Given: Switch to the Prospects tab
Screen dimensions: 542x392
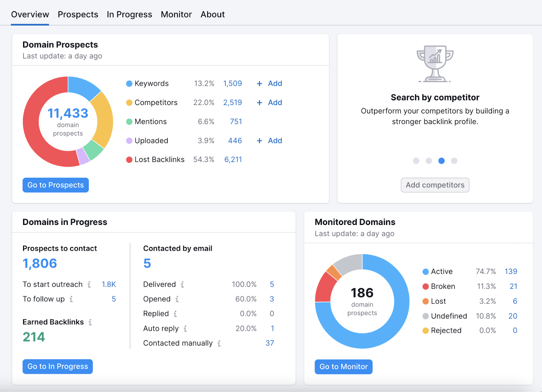Looking at the screenshot, I should [78, 14].
